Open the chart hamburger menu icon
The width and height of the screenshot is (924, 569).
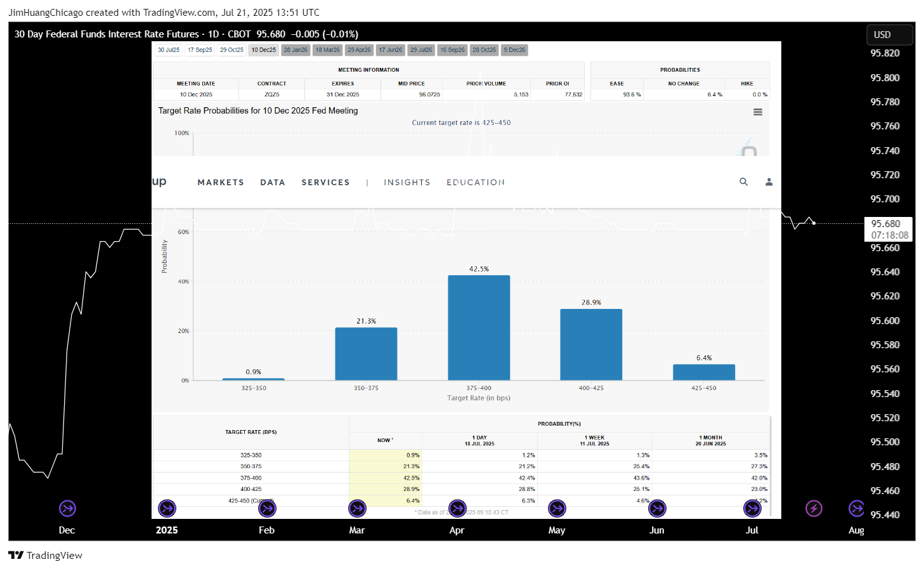(x=757, y=112)
